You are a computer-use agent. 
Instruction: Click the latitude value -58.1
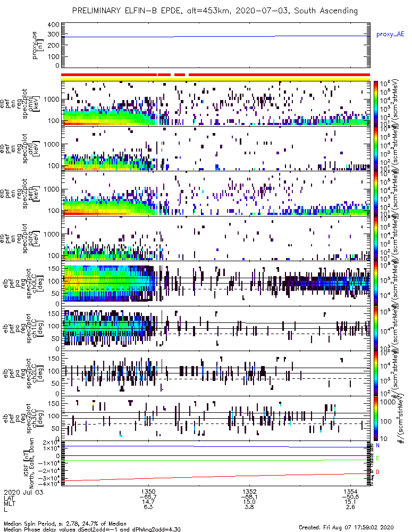[x=249, y=497]
